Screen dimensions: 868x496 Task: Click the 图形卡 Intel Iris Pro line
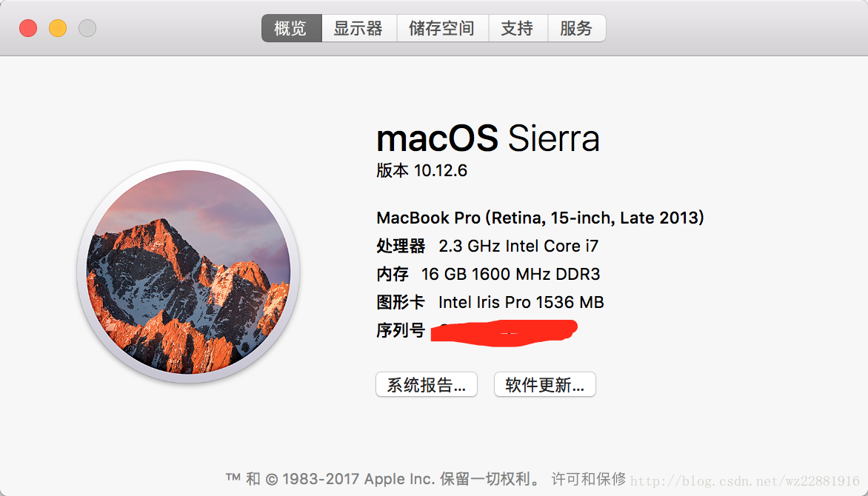(x=490, y=302)
